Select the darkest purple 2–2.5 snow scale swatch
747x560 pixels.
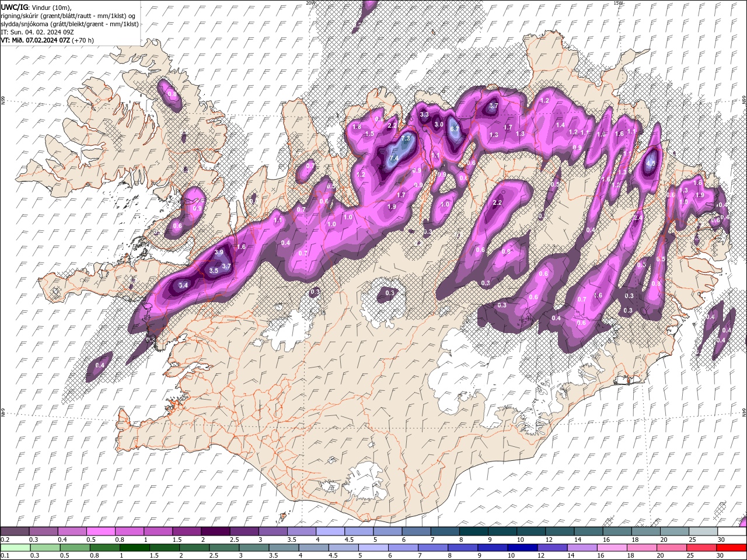click(x=215, y=531)
